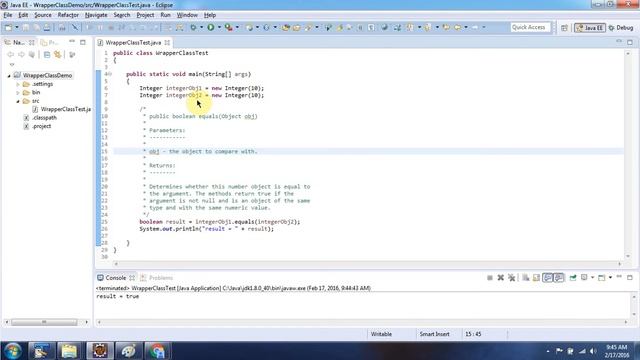Select the Console tab

point(111,278)
